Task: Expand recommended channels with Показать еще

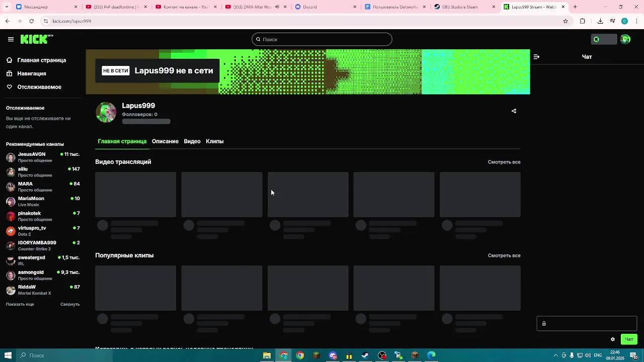Action: [20, 304]
